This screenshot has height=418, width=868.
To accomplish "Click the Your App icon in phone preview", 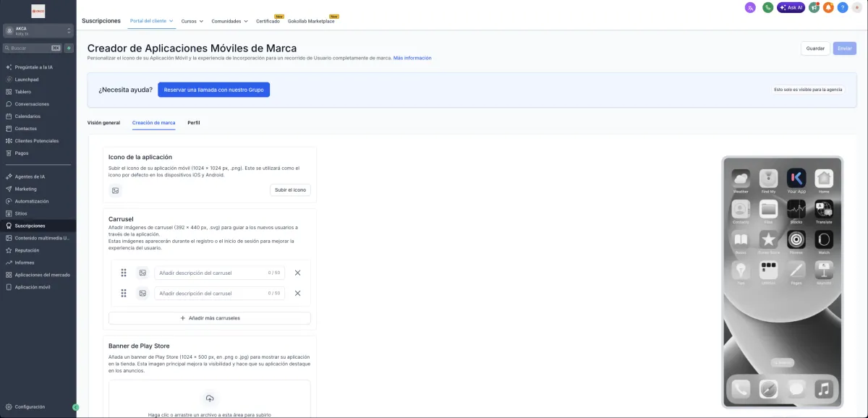I will (x=796, y=178).
